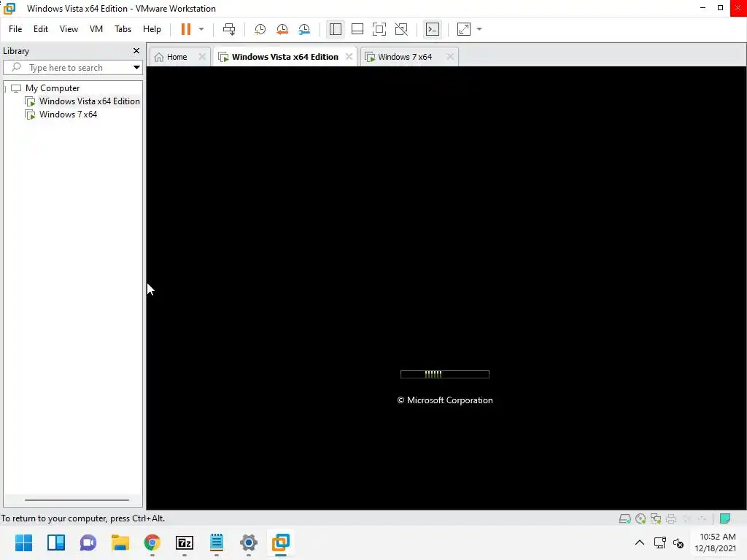Screen dimensions: 747x560
Task: Click the CD/DVD drive status icon
Action: coord(640,518)
